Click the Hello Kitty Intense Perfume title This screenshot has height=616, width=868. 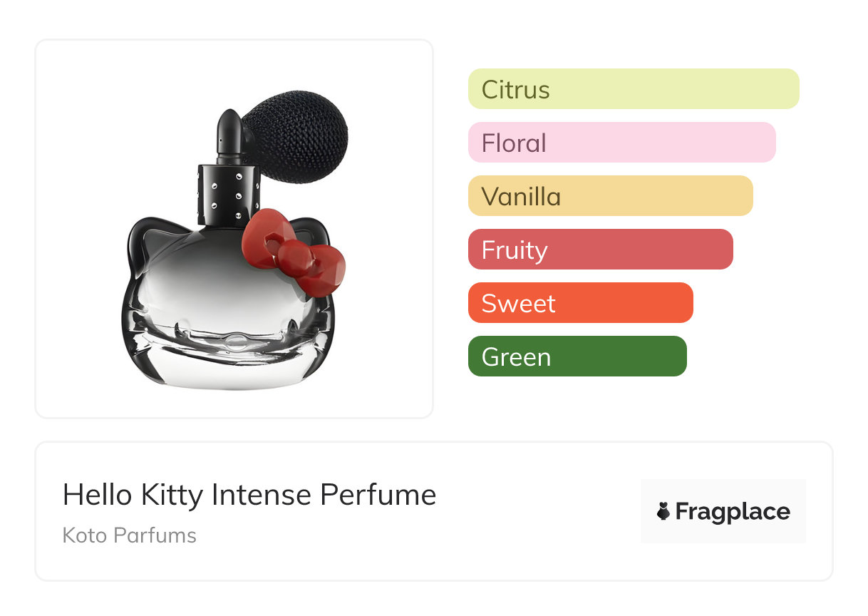point(249,495)
